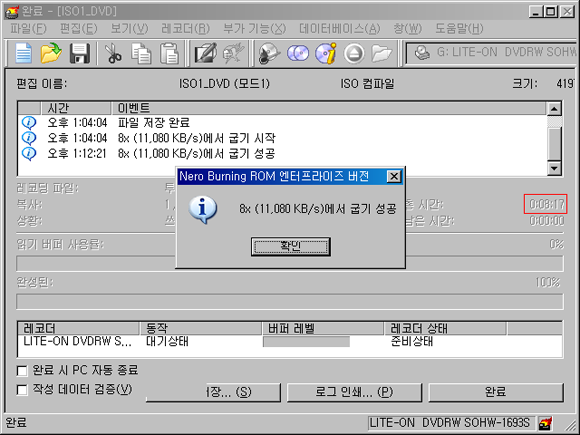Eject the disc with the eject icon

(x=354, y=54)
